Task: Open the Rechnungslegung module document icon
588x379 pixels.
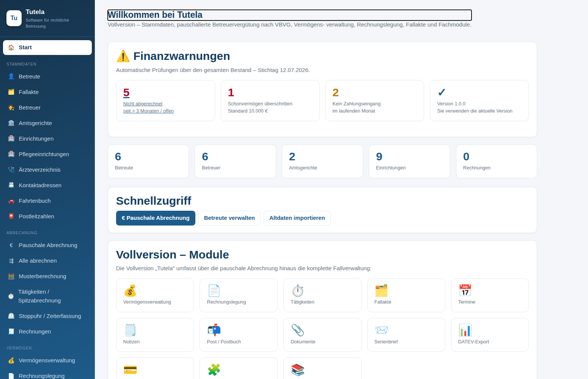Action: (x=214, y=291)
